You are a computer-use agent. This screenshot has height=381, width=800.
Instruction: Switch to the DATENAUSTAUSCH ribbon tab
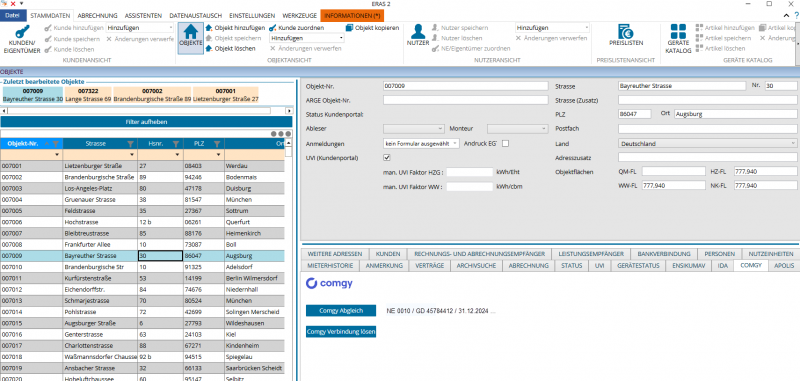195,16
